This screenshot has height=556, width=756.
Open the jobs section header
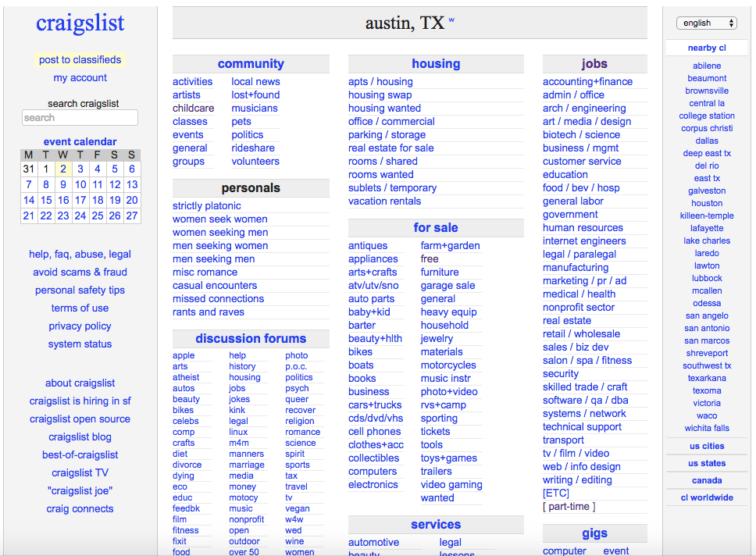(x=594, y=64)
